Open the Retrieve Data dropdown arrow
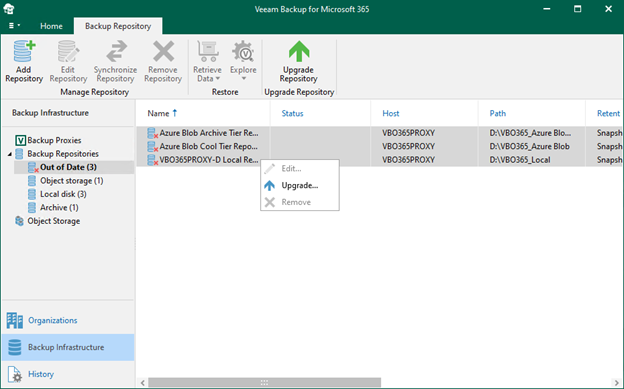This screenshot has height=389, width=624. click(218, 78)
